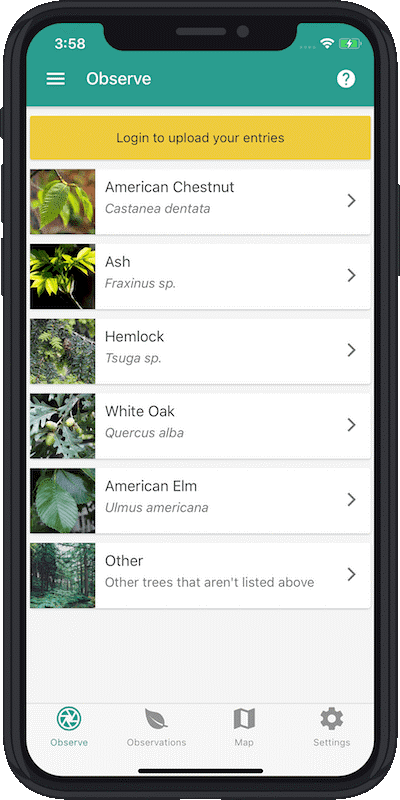The width and height of the screenshot is (400, 800).
Task: Open the Observations leaf icon
Action: 156,718
